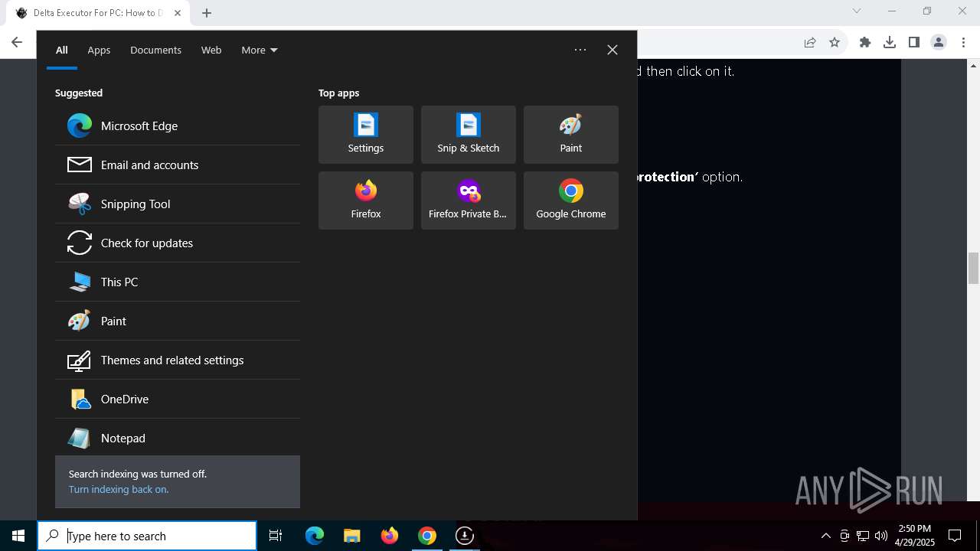This screenshot has height=551, width=980.
Task: Share this page in Chrome
Action: click(x=810, y=42)
